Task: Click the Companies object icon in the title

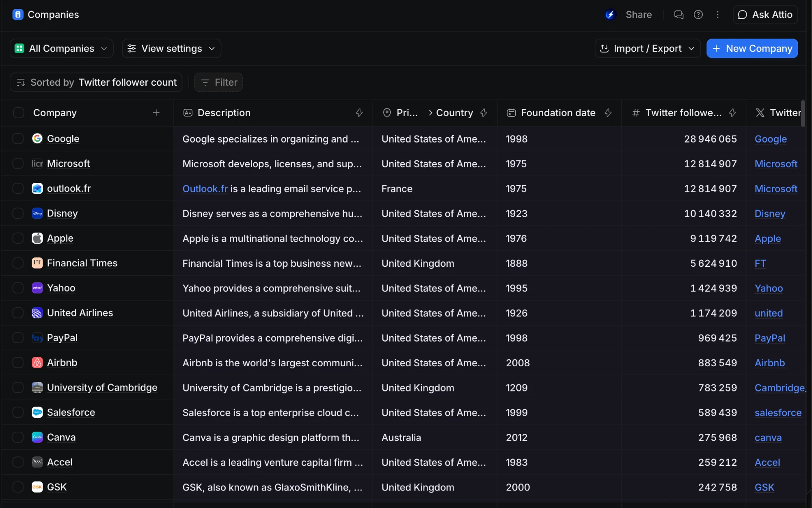Action: point(18,15)
